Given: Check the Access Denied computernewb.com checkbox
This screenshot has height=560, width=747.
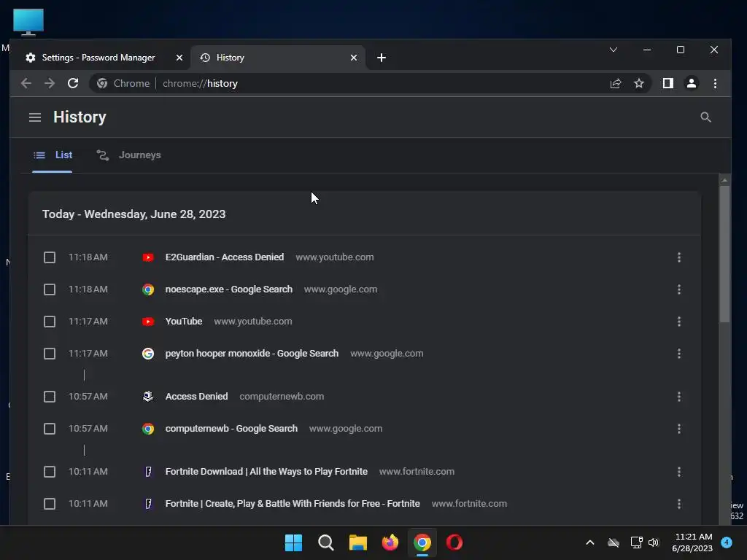Looking at the screenshot, I should pos(50,397).
